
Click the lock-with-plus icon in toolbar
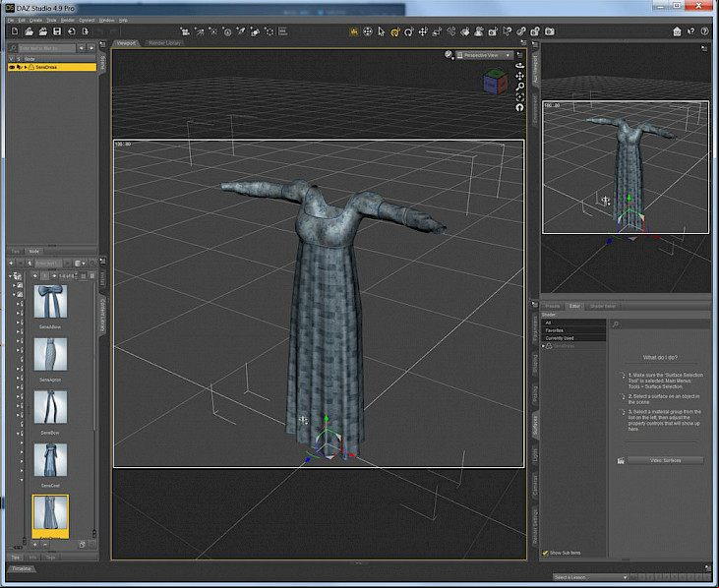535,31
